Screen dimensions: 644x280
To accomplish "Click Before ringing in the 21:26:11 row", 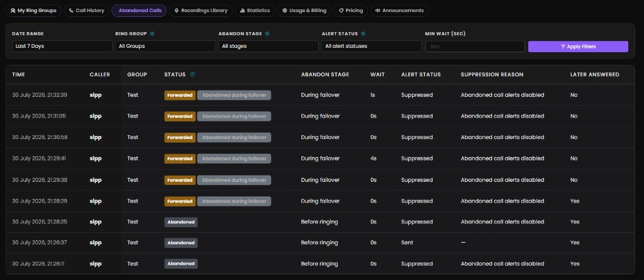I will tap(319, 264).
